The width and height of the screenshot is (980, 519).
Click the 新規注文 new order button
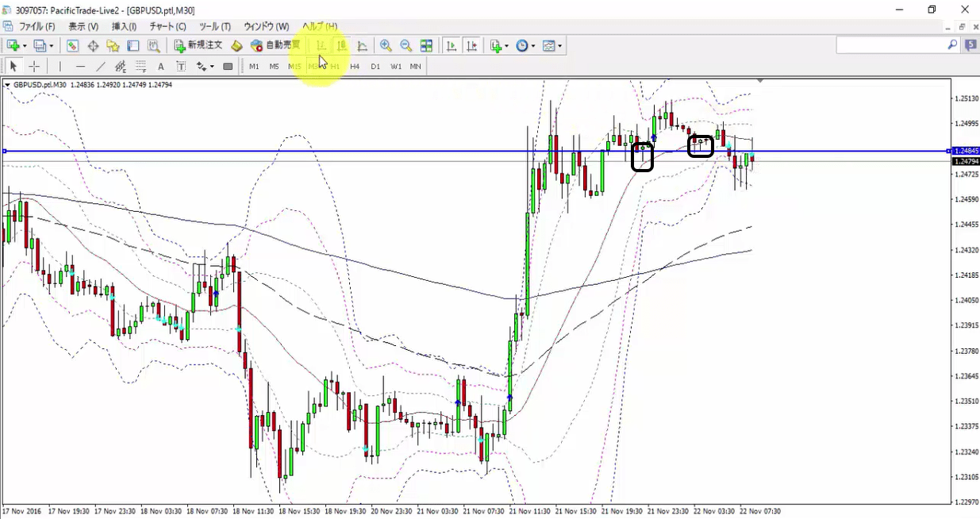198,46
